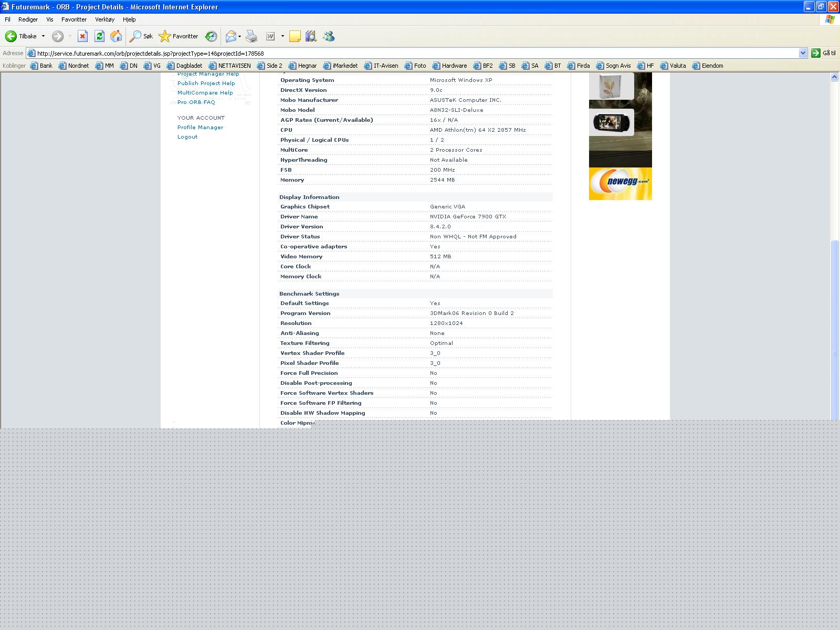Open the VG bookmark in links bar
The width and height of the screenshot is (840, 630).
click(x=152, y=66)
